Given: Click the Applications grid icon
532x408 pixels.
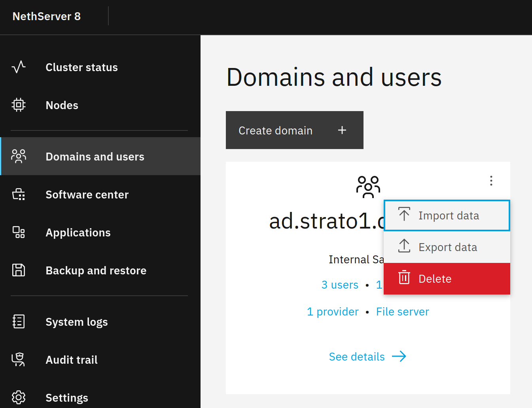Looking at the screenshot, I should coord(19,232).
